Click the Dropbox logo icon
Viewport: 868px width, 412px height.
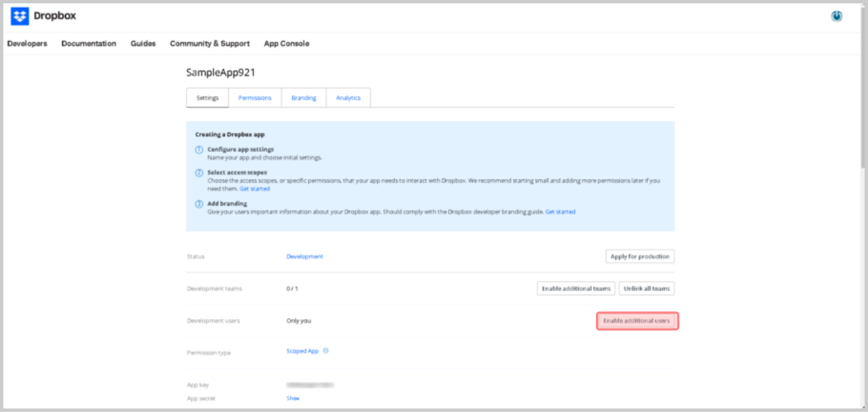19,17
